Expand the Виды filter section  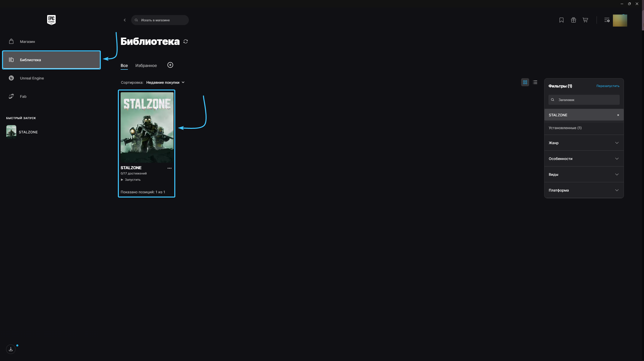tap(584, 174)
